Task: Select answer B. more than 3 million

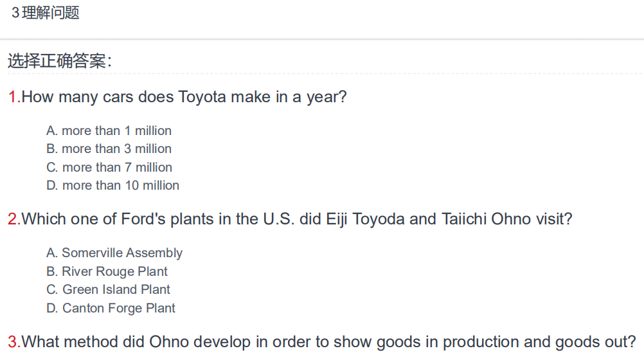Action: pyautogui.click(x=109, y=149)
